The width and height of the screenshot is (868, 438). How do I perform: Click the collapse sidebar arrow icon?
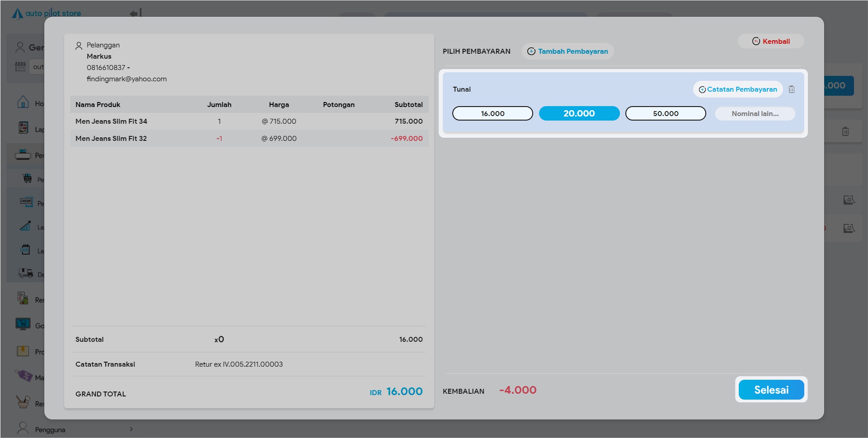click(x=136, y=13)
